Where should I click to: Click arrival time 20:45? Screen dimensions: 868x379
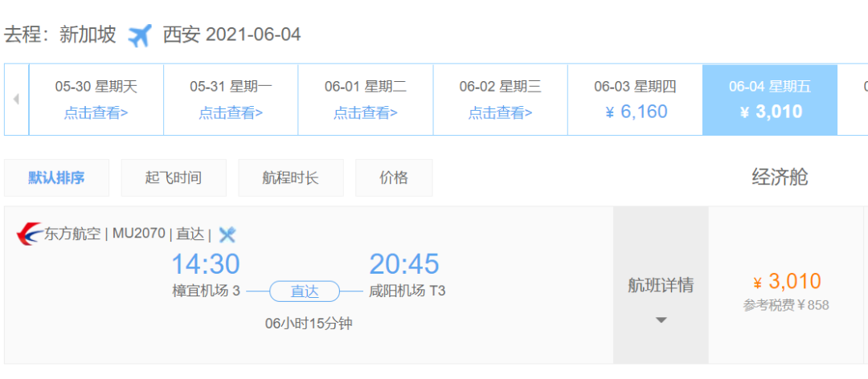[404, 264]
